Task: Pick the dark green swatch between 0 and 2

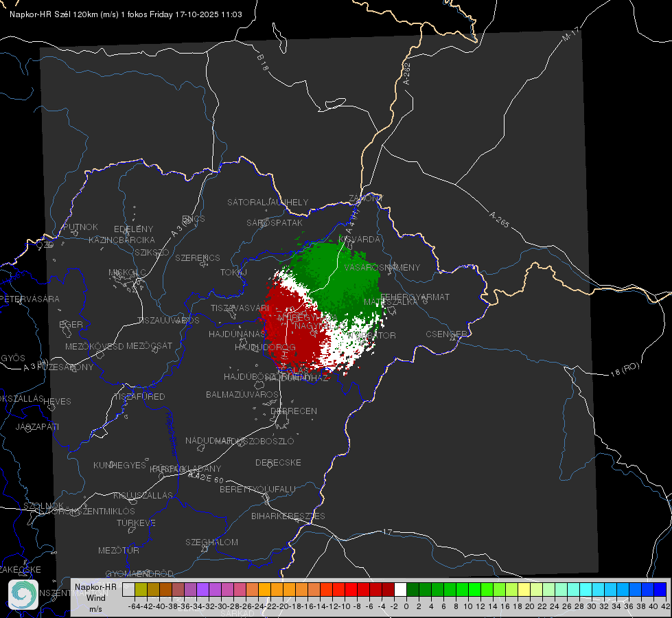Action: [413, 589]
